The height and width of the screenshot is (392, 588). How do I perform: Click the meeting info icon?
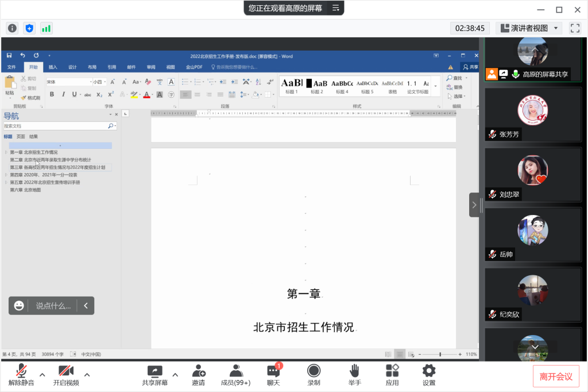click(13, 28)
